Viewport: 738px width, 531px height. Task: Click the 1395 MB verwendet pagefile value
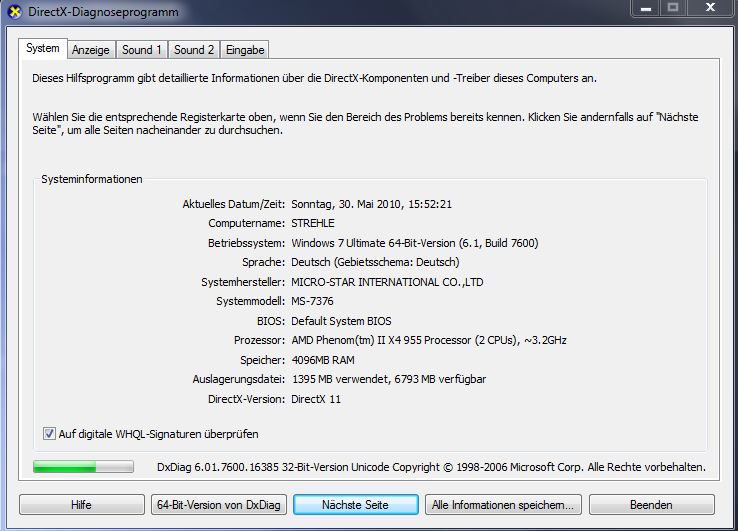(x=389, y=379)
